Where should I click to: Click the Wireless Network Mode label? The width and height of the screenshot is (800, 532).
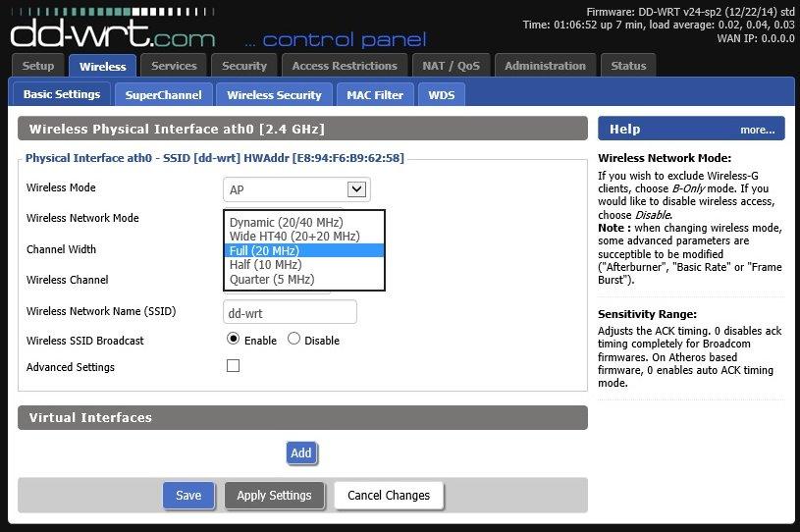tap(82, 218)
